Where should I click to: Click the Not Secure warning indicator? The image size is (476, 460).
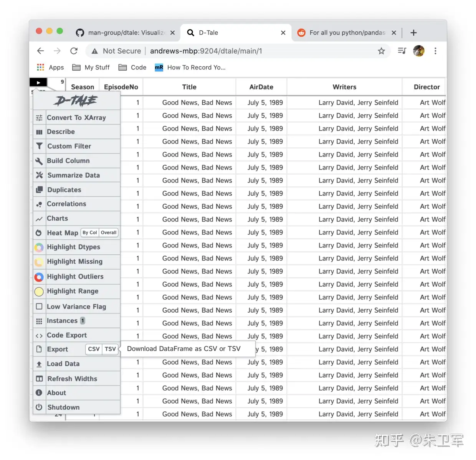tap(116, 51)
